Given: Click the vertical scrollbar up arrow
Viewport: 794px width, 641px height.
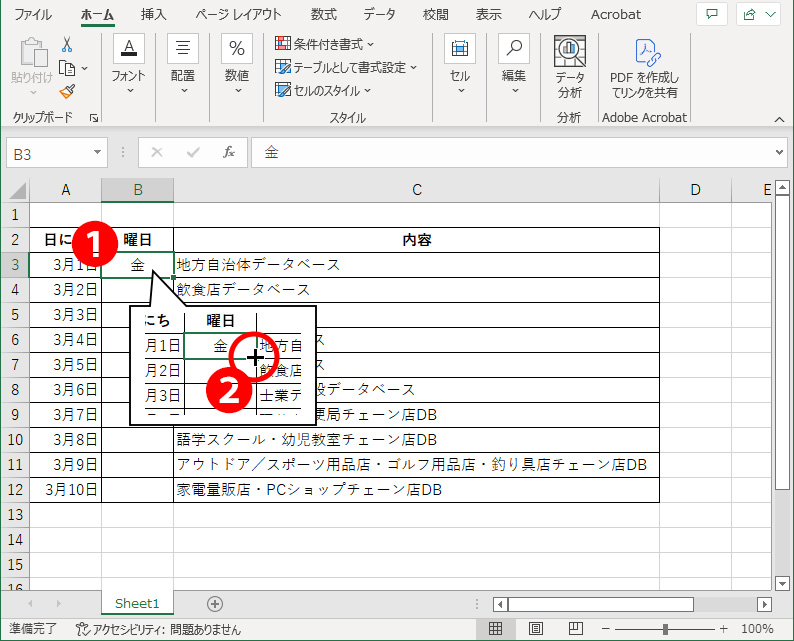Looking at the screenshot, I should coord(782,188).
